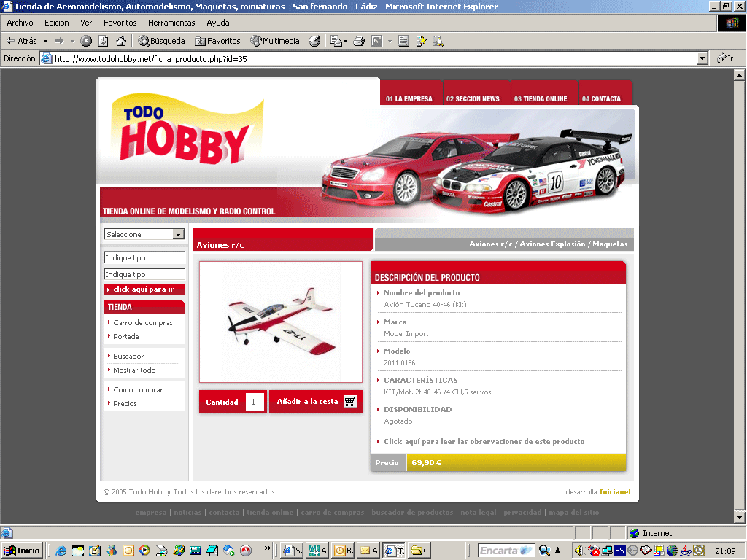Viewport: 747px width, 560px height.
Task: Click the shopping basket icon
Action: point(350,401)
